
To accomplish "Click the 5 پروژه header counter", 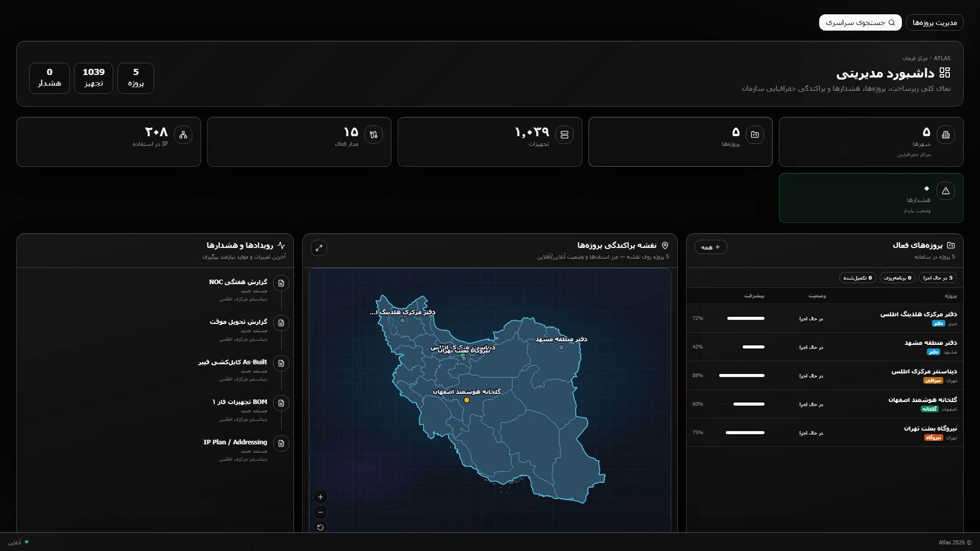I will pos(136,78).
